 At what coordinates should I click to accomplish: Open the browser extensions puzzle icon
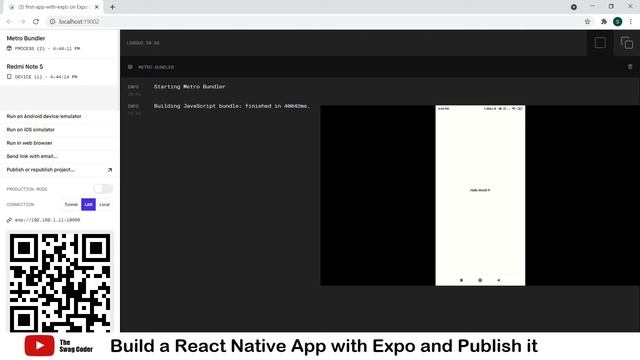(604, 22)
